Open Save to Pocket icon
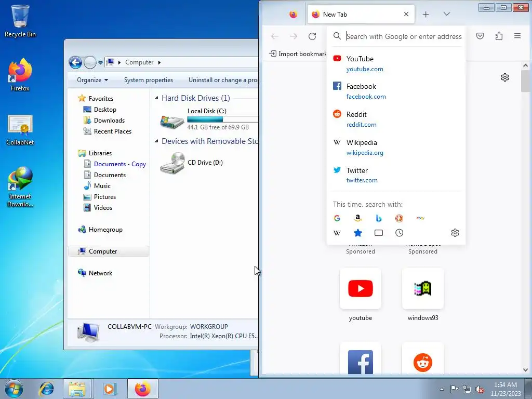This screenshot has width=532, height=399. pos(480,36)
